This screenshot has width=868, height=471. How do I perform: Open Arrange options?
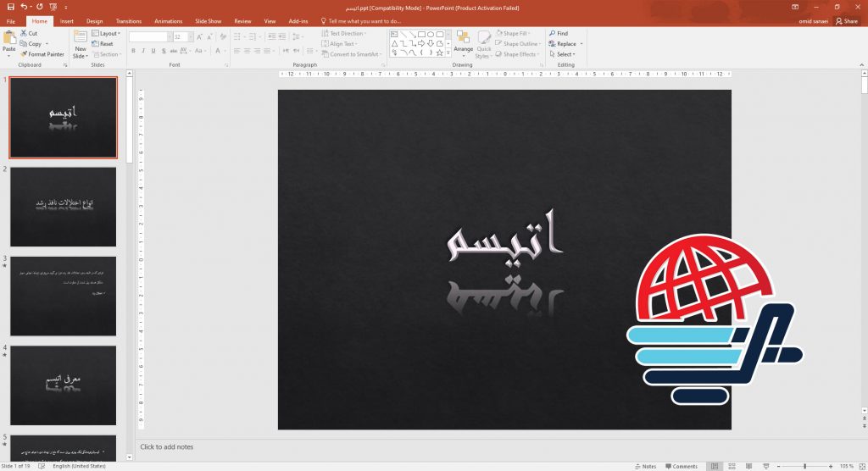463,43
